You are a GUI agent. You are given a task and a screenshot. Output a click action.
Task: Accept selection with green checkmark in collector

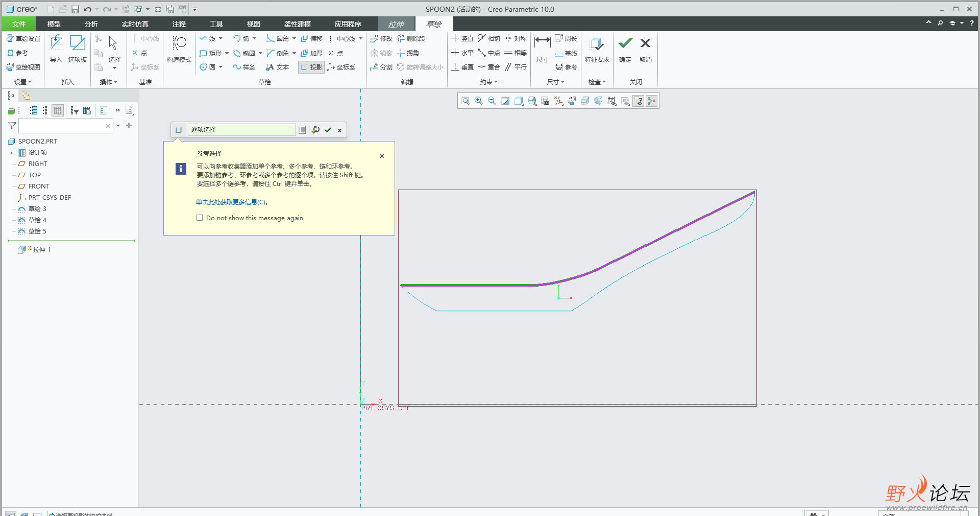(x=328, y=130)
